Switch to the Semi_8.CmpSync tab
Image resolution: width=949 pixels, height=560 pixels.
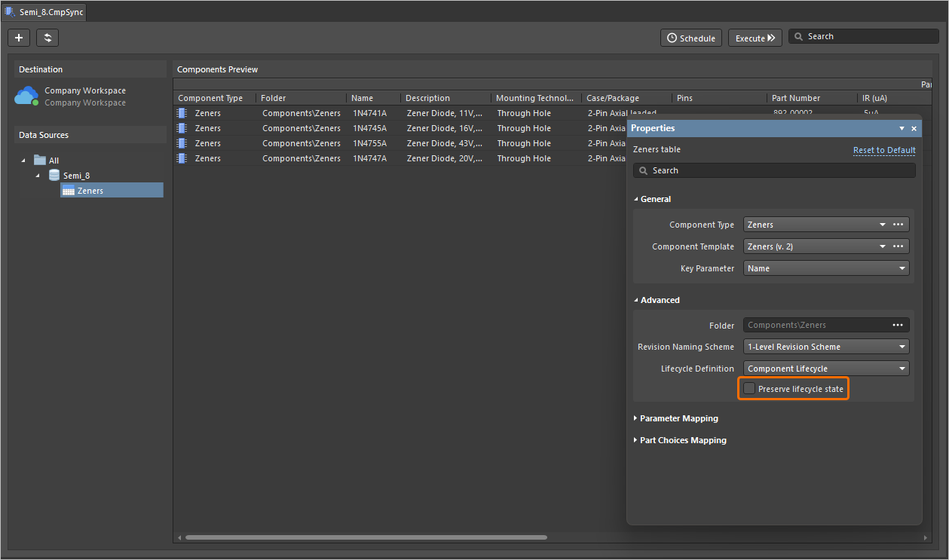(x=44, y=12)
